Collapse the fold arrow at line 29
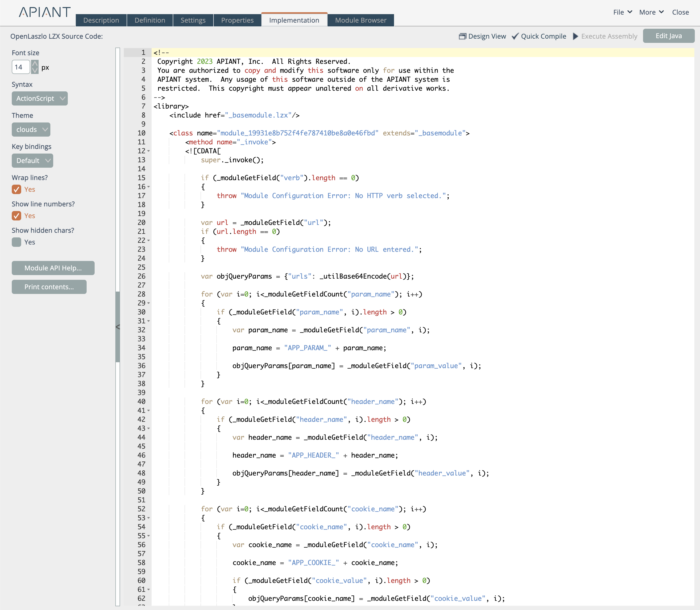The height and width of the screenshot is (610, 700). point(149,303)
